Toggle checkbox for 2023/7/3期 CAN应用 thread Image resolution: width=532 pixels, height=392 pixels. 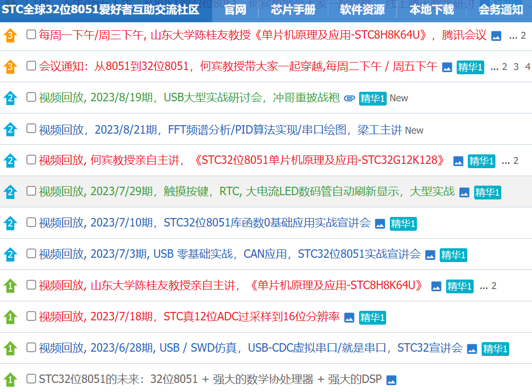(31, 253)
